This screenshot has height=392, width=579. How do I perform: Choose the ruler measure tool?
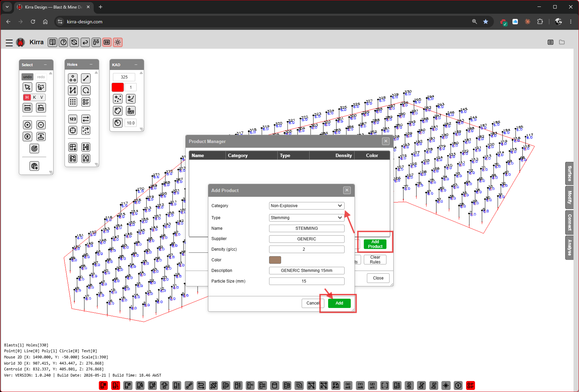pyautogui.click(x=28, y=108)
